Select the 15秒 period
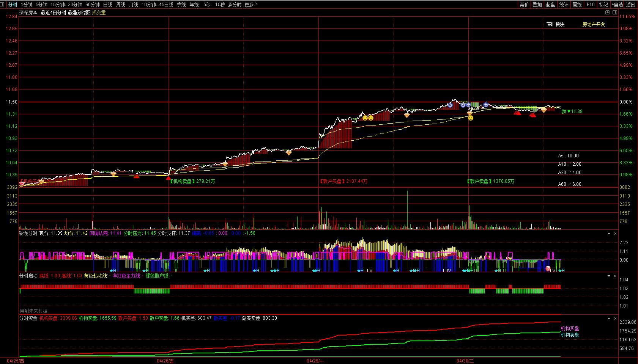The image size is (638, 364). coord(220,5)
